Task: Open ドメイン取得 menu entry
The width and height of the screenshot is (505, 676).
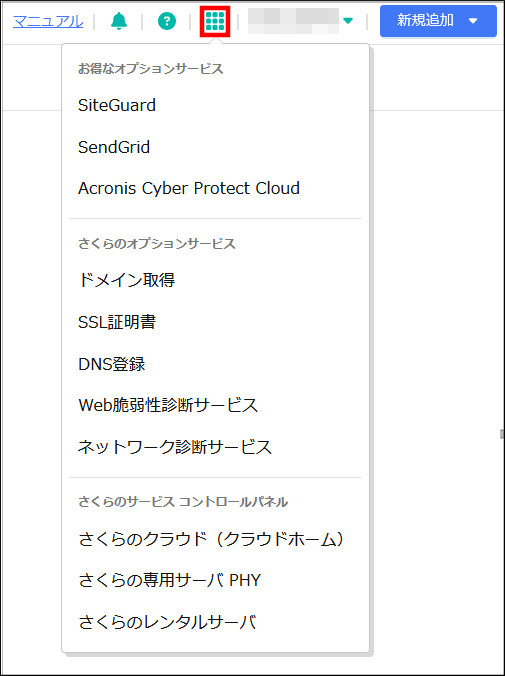Action: (126, 280)
